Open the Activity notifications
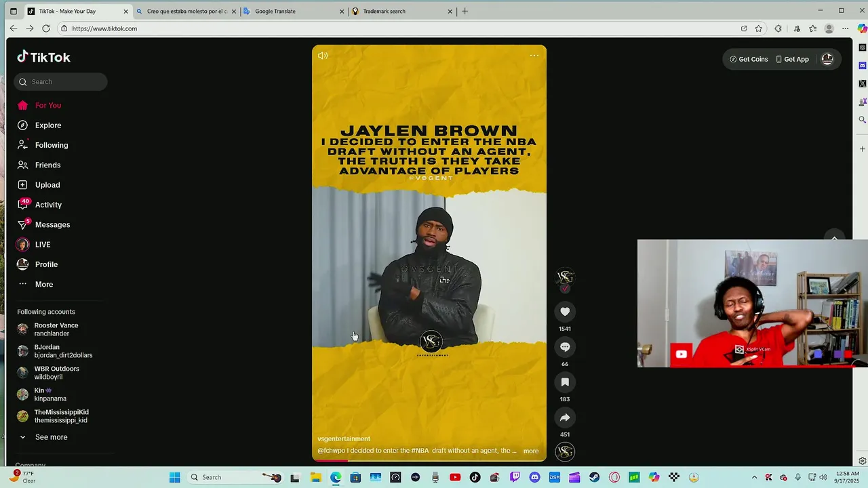The height and width of the screenshot is (488, 868). coord(47,205)
